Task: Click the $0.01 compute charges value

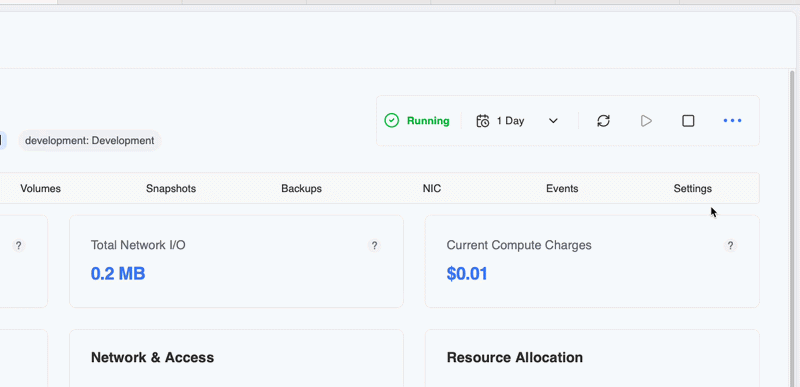Action: point(467,274)
